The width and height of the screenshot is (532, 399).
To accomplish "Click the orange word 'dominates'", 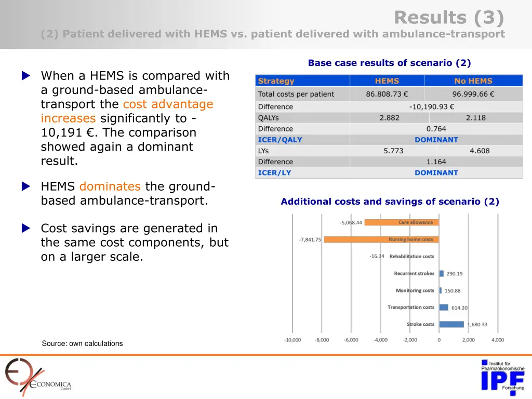I will pos(110,187).
